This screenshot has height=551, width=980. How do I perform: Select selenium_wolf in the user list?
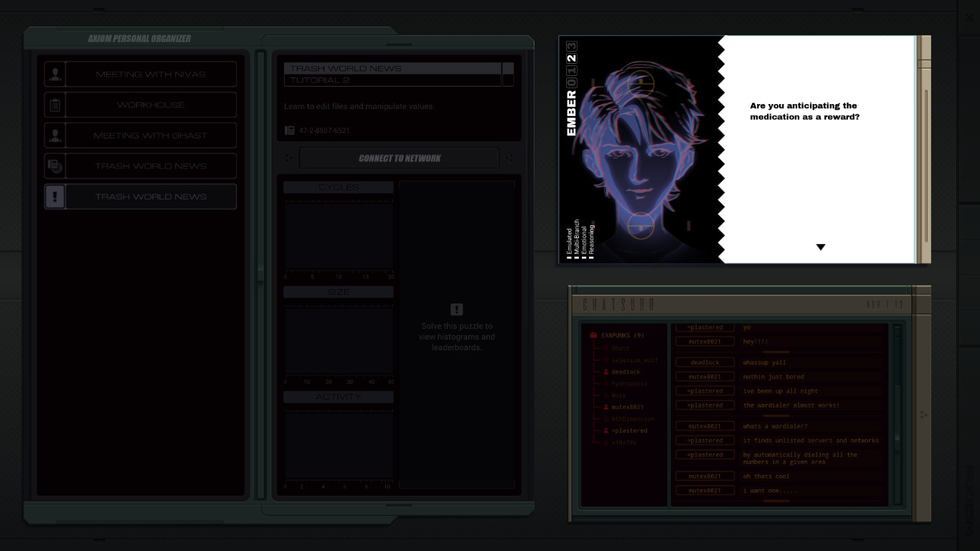pyautogui.click(x=634, y=360)
